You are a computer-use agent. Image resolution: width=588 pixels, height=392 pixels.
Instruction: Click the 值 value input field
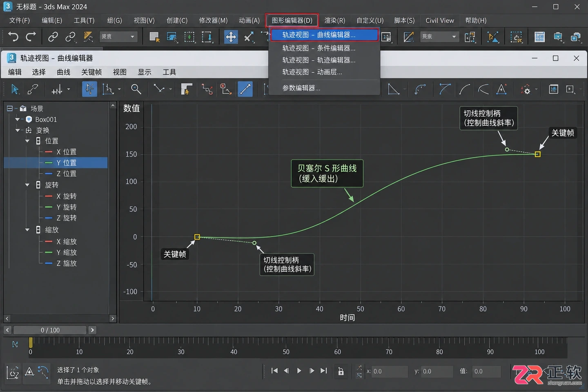(486, 371)
